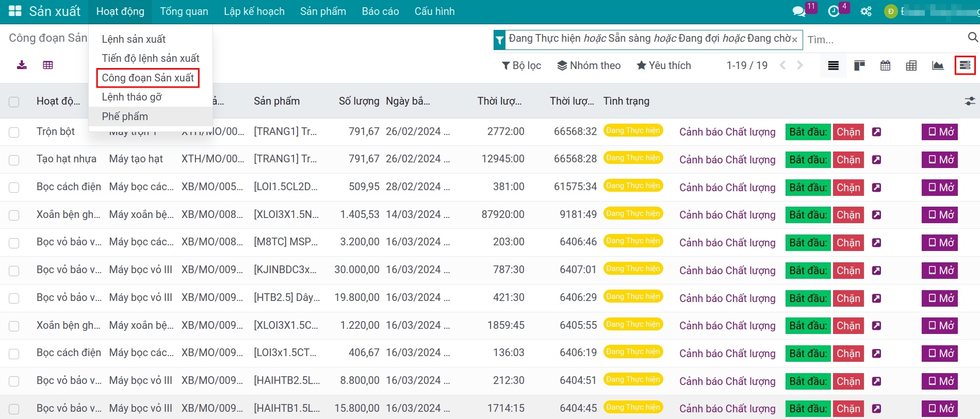Expand the Yêu thích favorites dropdown
This screenshot has height=419, width=980.
pyautogui.click(x=664, y=65)
